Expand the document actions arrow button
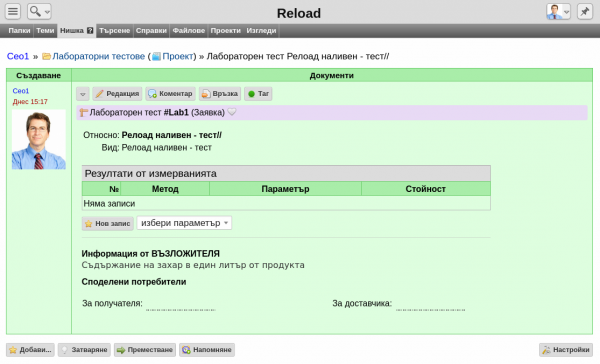Image resolution: width=600 pixels, height=364 pixels. tap(83, 94)
